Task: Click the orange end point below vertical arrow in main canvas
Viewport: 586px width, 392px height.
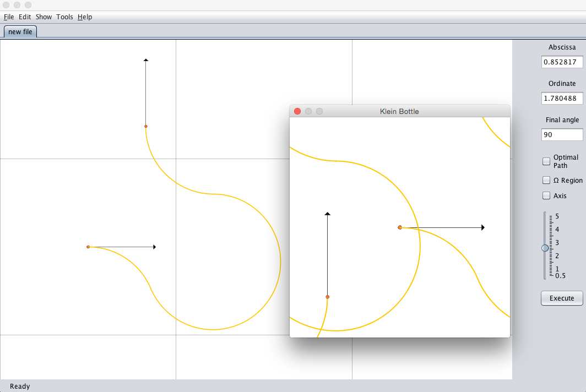Action: click(146, 127)
